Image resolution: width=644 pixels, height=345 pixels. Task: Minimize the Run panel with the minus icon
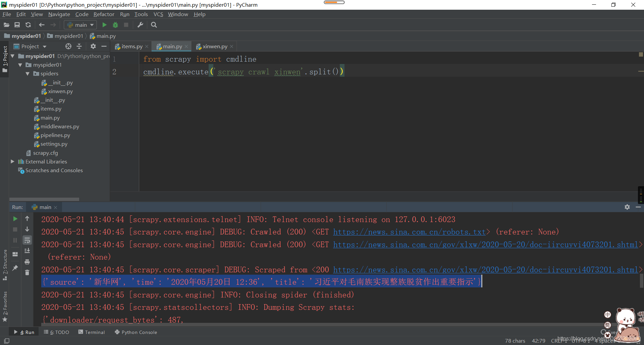638,207
